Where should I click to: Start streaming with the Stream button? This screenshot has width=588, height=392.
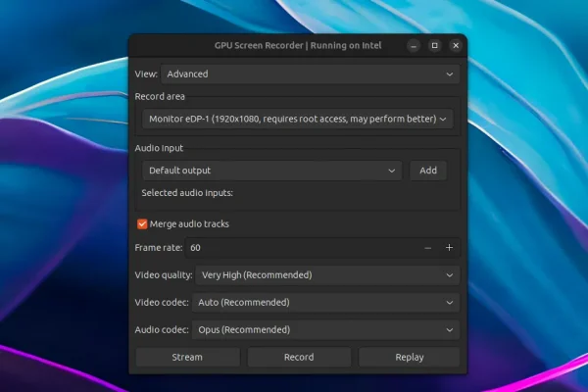[x=187, y=357]
